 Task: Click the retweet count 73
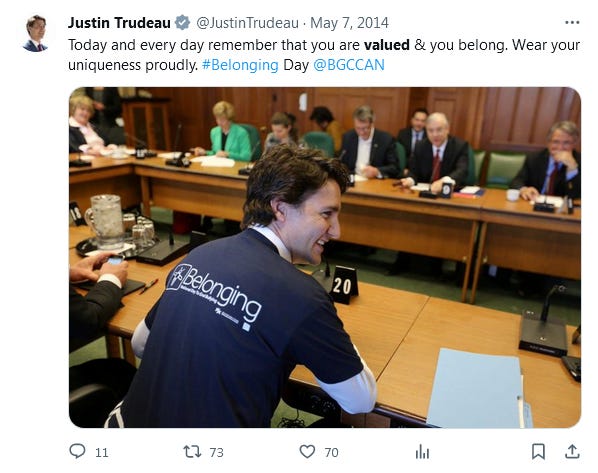[217, 453]
